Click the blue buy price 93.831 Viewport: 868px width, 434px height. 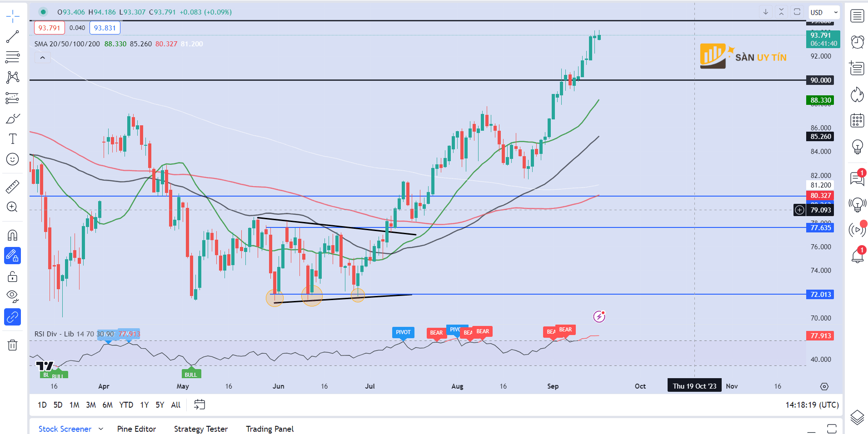[x=105, y=28]
